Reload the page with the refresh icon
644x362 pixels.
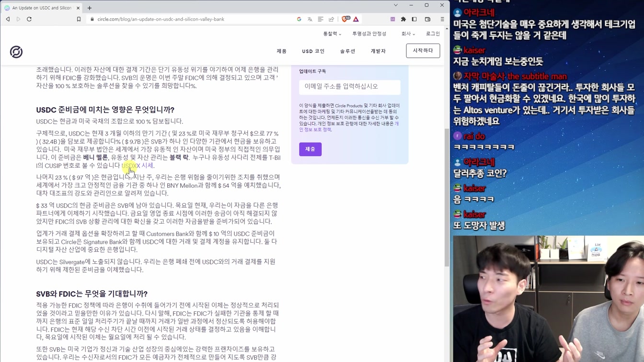tap(29, 19)
